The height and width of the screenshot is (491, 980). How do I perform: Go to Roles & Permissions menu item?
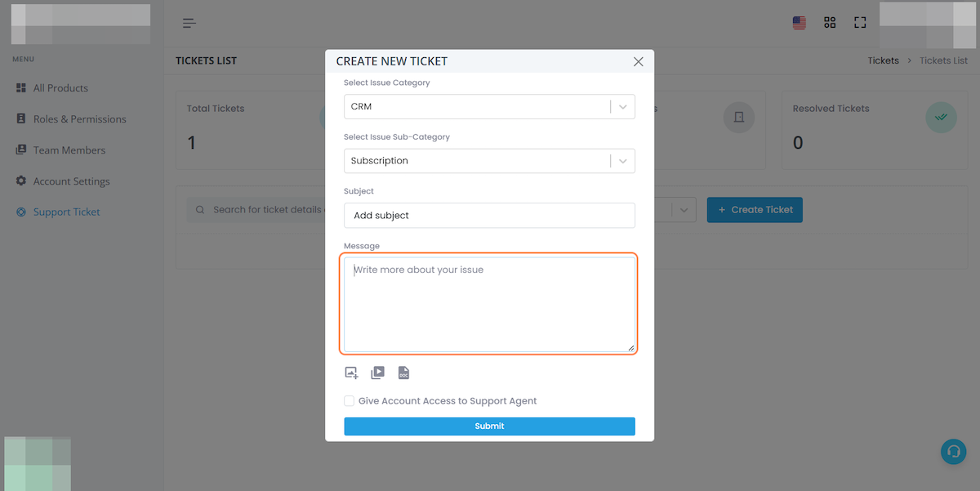click(x=79, y=119)
